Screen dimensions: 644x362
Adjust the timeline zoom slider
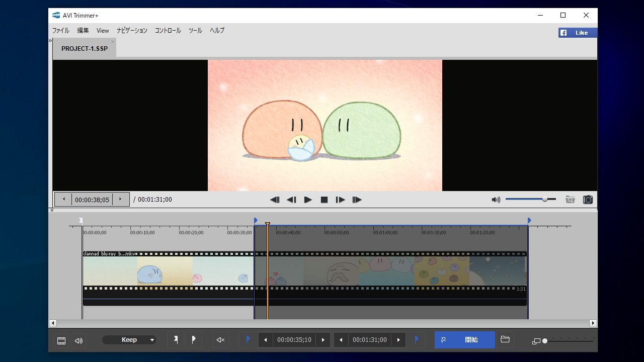569,341
